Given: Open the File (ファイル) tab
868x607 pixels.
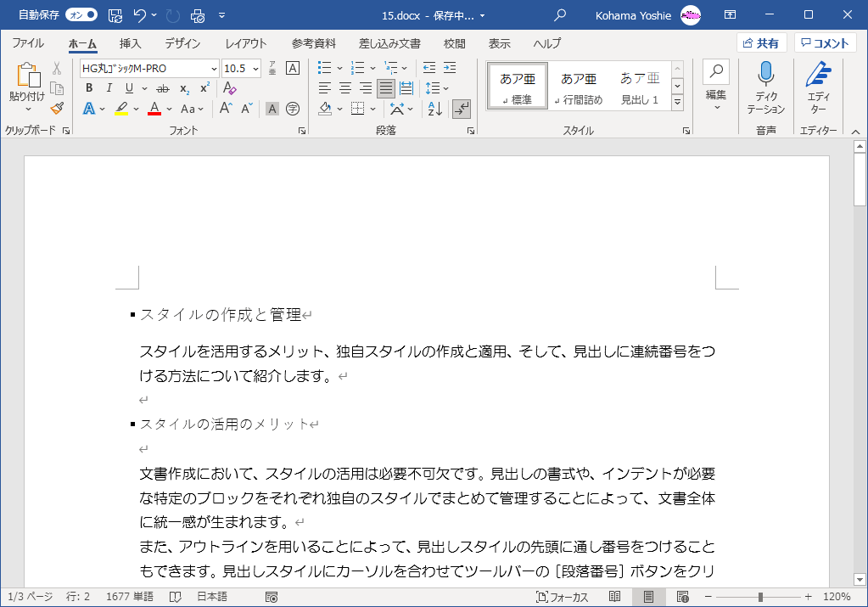Looking at the screenshot, I should tap(28, 43).
